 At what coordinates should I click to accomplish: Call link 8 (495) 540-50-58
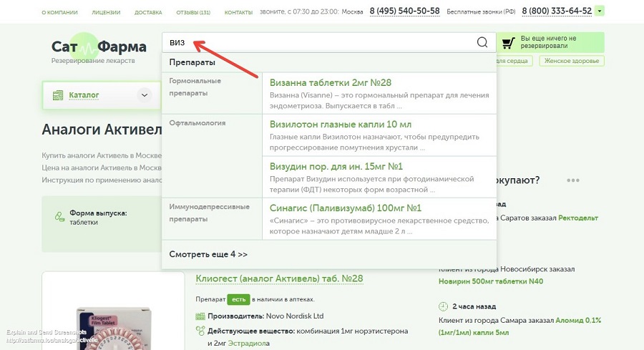(404, 11)
